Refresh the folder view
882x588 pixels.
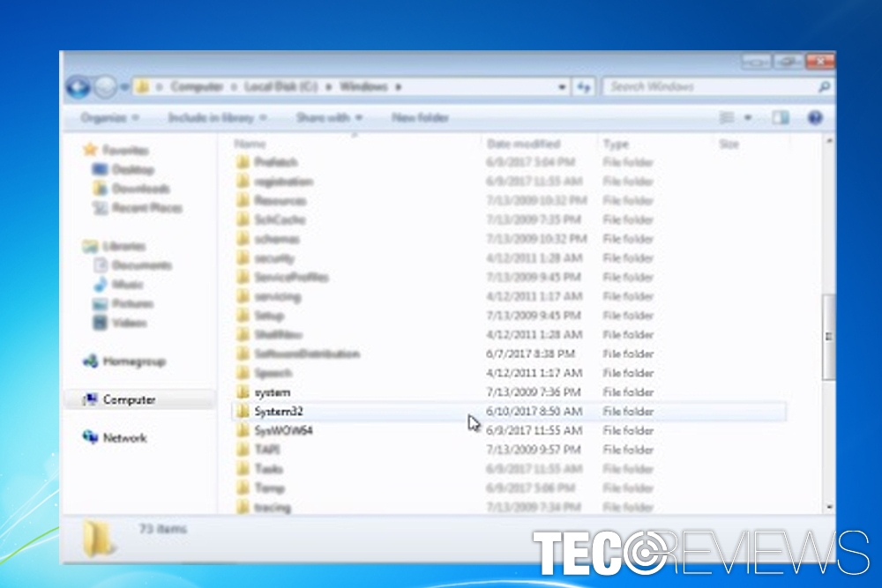(584, 87)
